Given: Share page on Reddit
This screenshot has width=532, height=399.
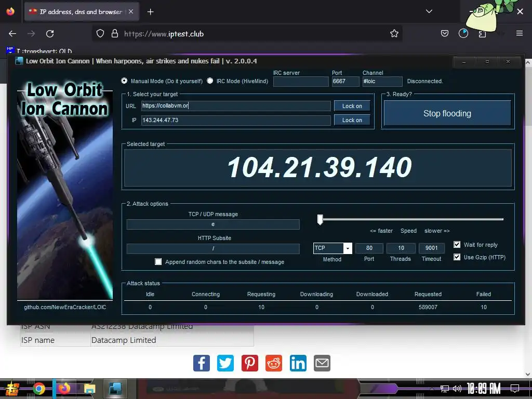Looking at the screenshot, I should [274, 363].
